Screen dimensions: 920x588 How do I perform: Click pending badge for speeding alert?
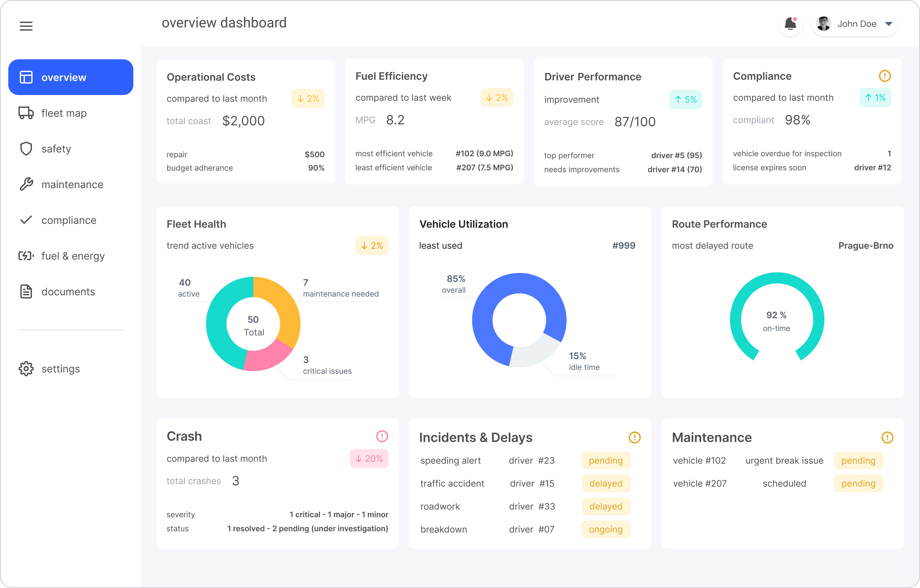click(x=605, y=460)
